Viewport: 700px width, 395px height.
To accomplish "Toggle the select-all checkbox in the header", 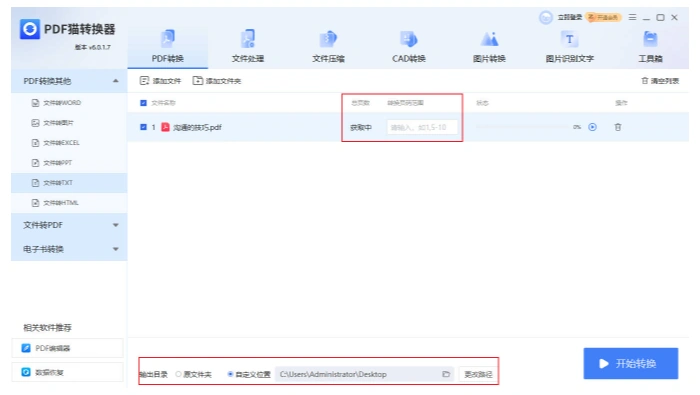I will (143, 103).
